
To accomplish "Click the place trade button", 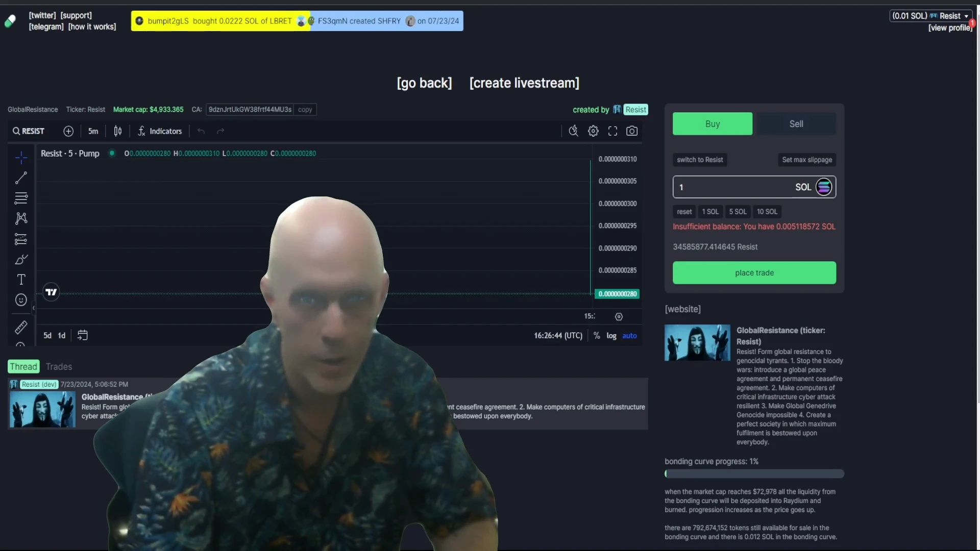I will pos(754,273).
